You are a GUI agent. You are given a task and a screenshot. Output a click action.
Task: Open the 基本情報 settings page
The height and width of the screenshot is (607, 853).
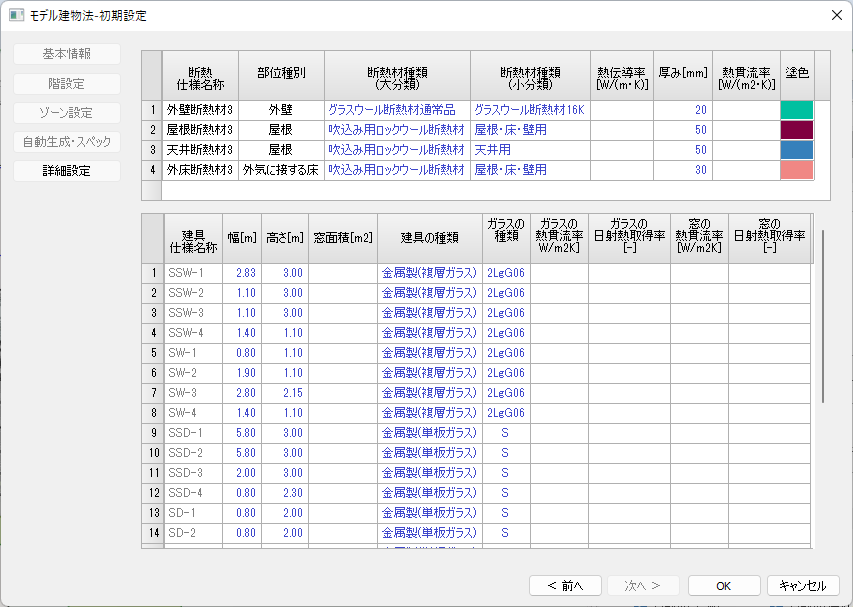tap(67, 54)
